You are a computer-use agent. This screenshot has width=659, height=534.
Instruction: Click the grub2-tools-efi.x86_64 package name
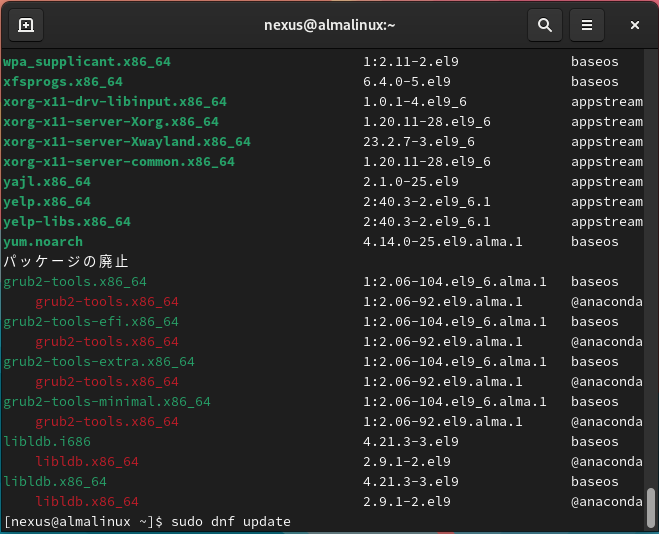coord(91,322)
